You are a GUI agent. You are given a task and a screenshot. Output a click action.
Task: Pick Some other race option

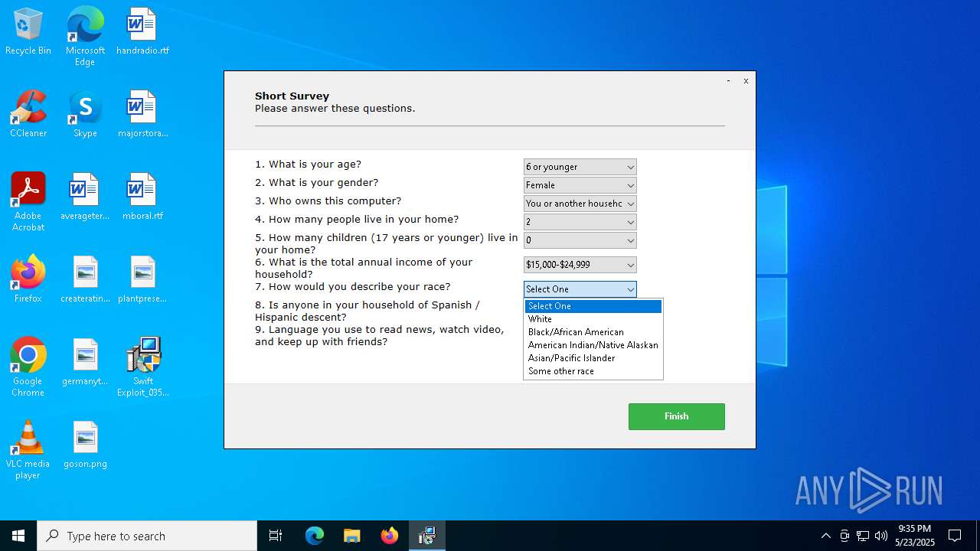593,371
